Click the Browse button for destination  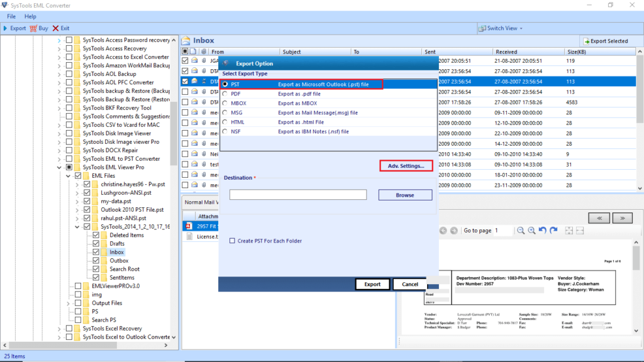(404, 195)
